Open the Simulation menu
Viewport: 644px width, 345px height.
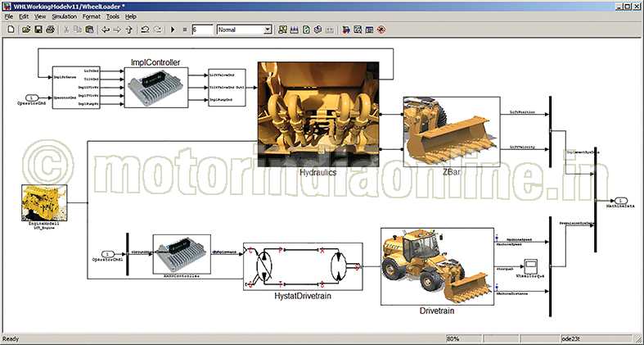[x=64, y=16]
